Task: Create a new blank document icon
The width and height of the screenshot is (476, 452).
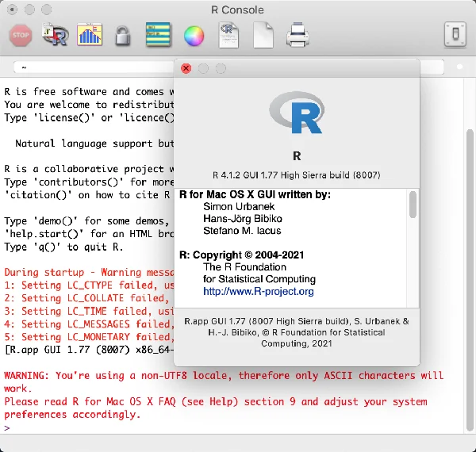Action: point(263,35)
